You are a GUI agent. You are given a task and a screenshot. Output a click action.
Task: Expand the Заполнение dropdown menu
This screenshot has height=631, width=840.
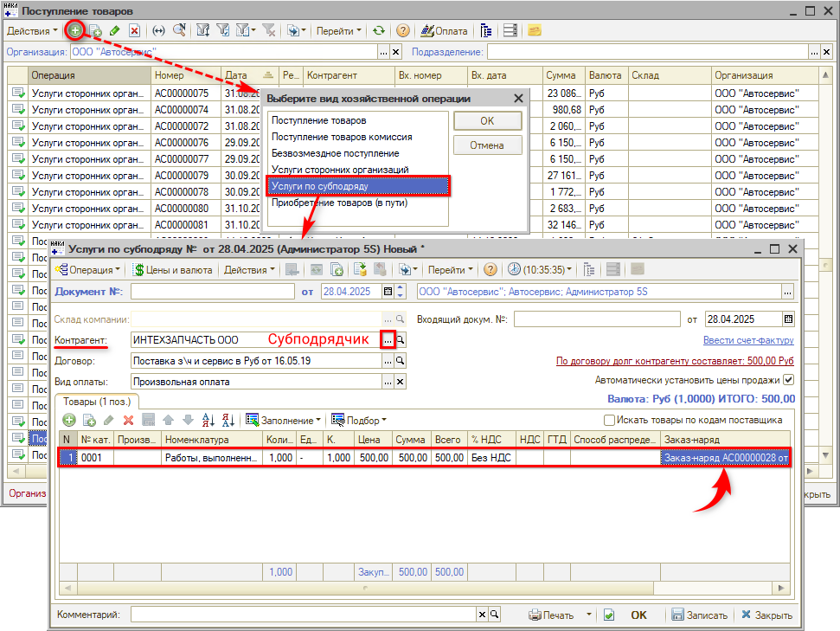coord(284,420)
